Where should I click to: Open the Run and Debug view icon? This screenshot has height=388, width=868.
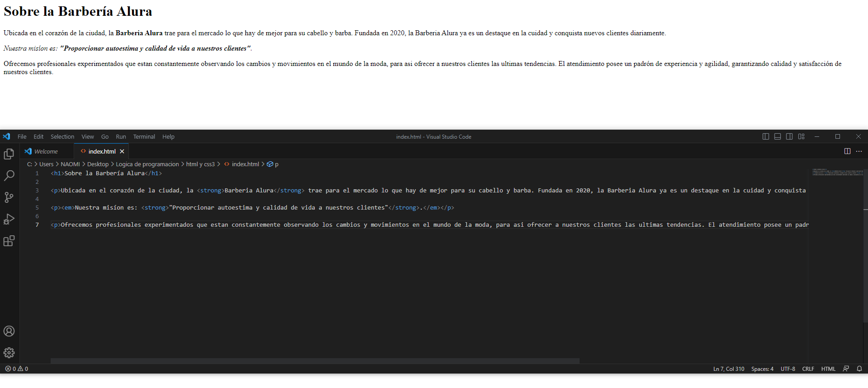pyautogui.click(x=9, y=219)
